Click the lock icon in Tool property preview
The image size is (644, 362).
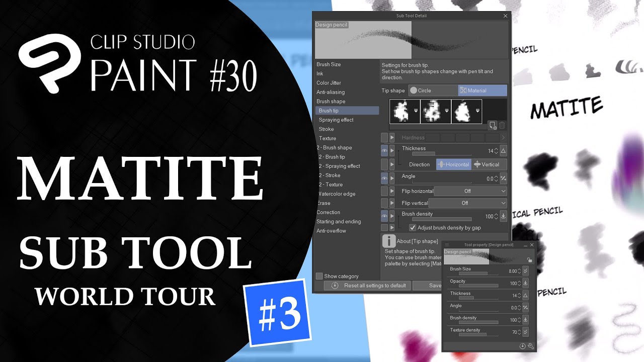click(x=529, y=259)
